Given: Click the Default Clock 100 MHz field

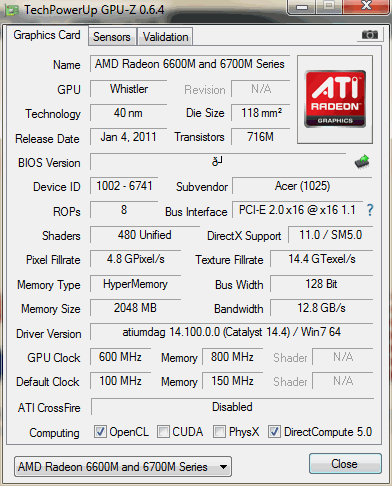Looking at the screenshot, I should click(x=120, y=381).
